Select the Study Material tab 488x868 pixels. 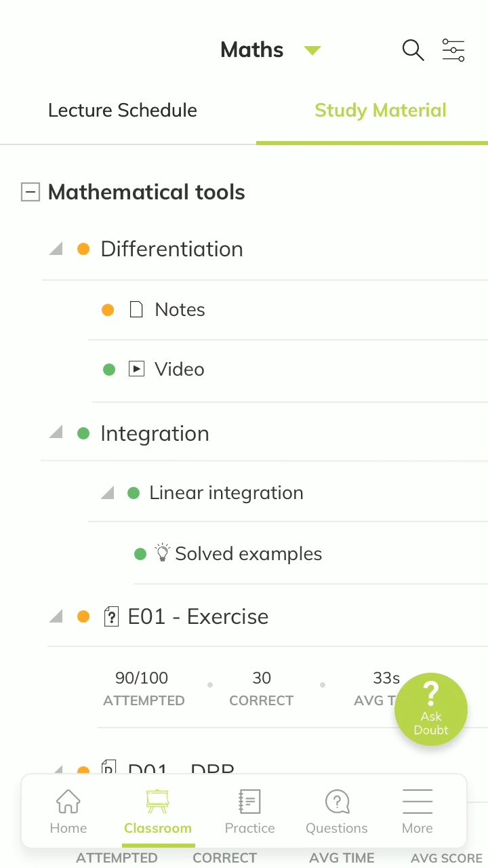[380, 111]
